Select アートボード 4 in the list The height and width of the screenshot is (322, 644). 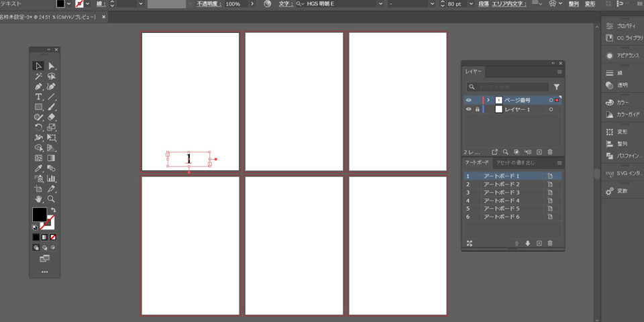click(501, 201)
